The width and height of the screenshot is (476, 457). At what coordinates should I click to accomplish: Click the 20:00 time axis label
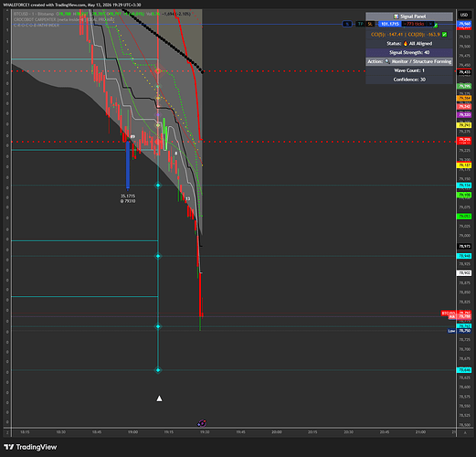point(277,432)
